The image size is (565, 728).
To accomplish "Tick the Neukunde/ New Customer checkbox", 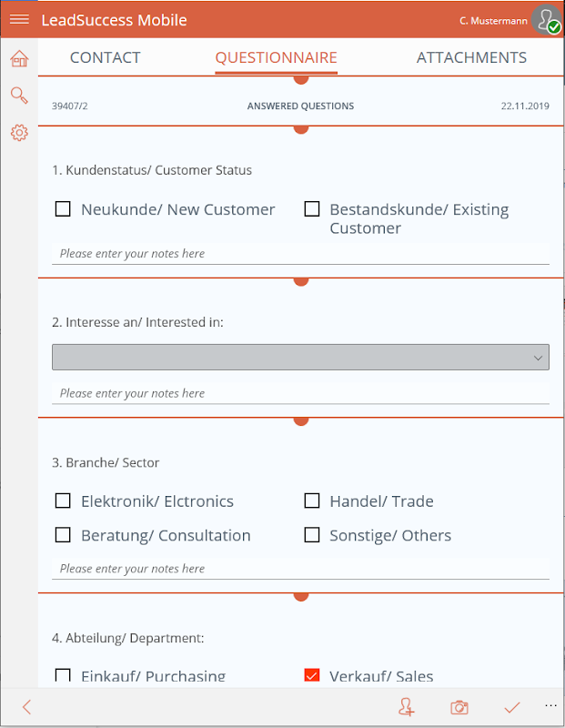I will click(x=63, y=209).
